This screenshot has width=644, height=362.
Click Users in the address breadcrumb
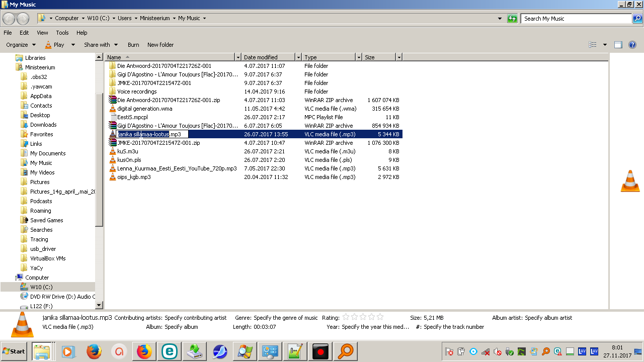(124, 18)
